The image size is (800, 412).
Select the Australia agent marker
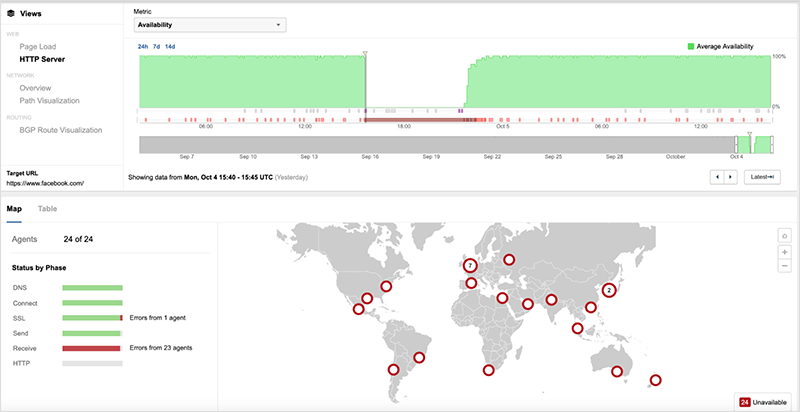pos(617,371)
